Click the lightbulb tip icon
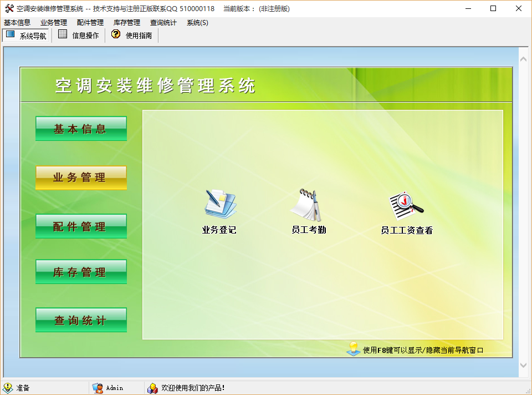This screenshot has height=395, width=532. [x=353, y=348]
